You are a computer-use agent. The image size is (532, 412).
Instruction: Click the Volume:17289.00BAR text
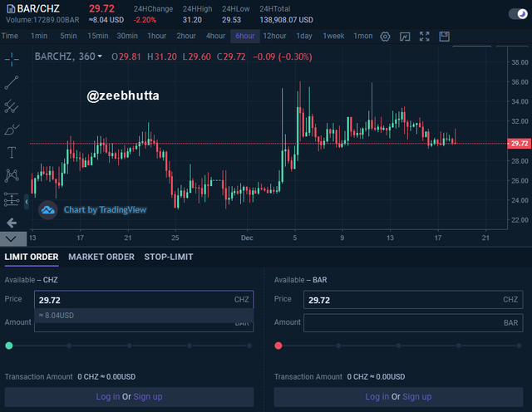[x=42, y=20]
